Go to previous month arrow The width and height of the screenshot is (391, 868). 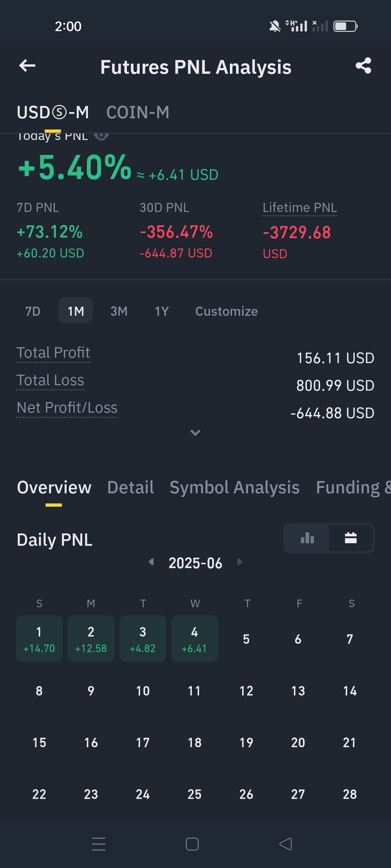point(151,562)
